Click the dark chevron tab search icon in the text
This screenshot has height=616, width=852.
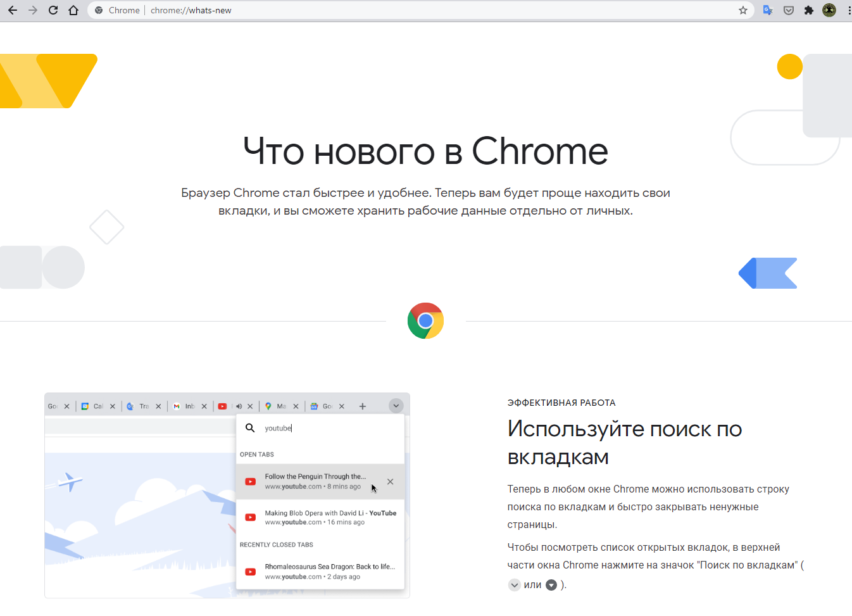pyautogui.click(x=551, y=585)
